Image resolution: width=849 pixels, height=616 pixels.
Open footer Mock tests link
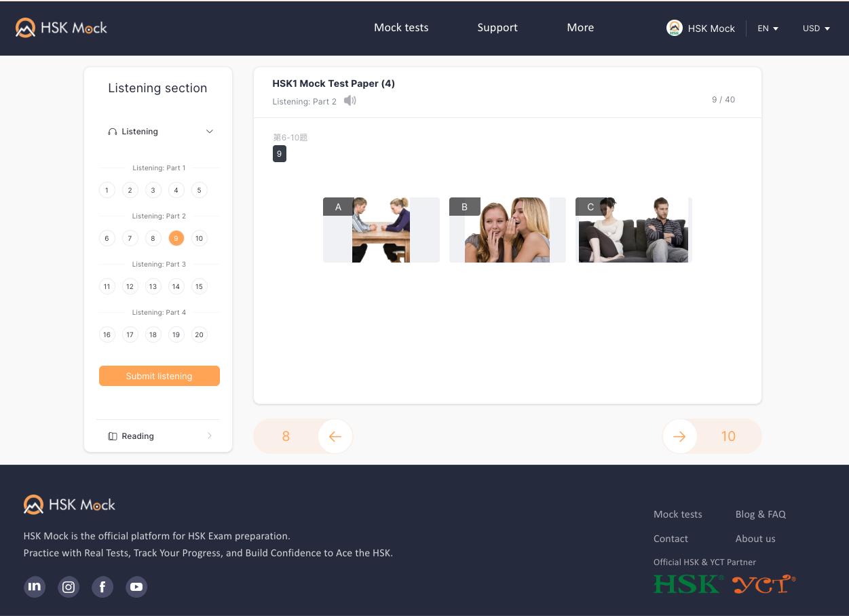678,514
